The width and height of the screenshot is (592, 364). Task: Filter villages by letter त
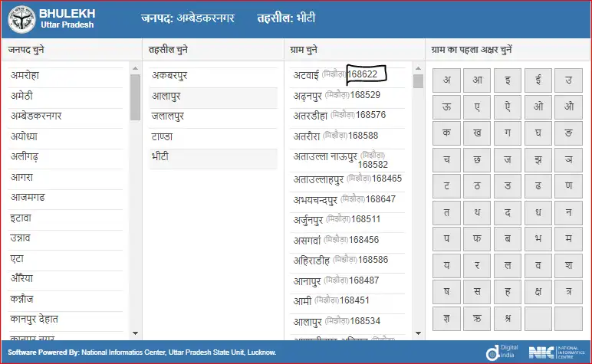(446, 212)
